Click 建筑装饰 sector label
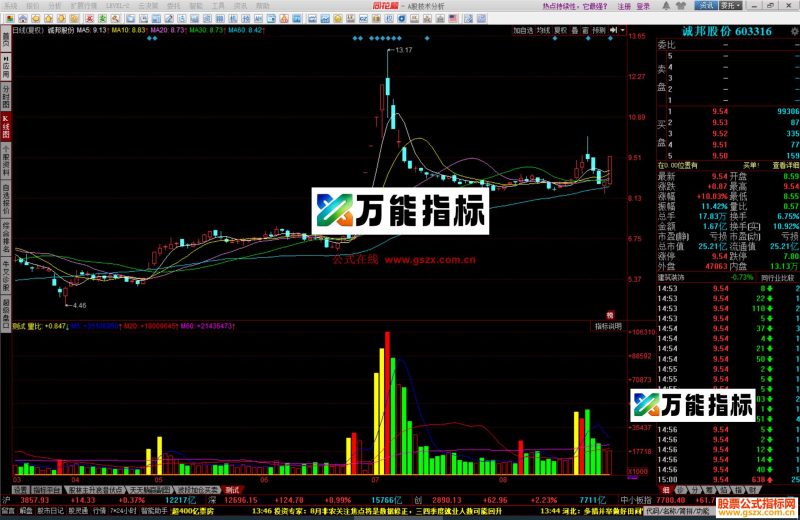This screenshot has height=520, width=800. [671, 278]
